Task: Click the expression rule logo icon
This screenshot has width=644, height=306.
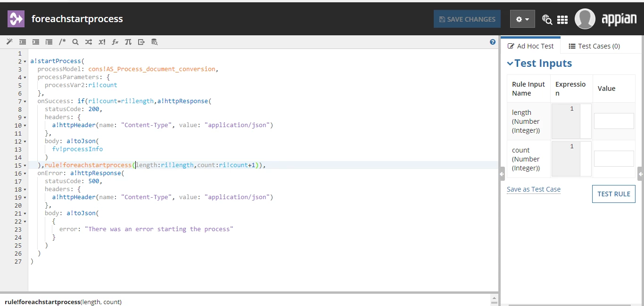Action: (16, 19)
